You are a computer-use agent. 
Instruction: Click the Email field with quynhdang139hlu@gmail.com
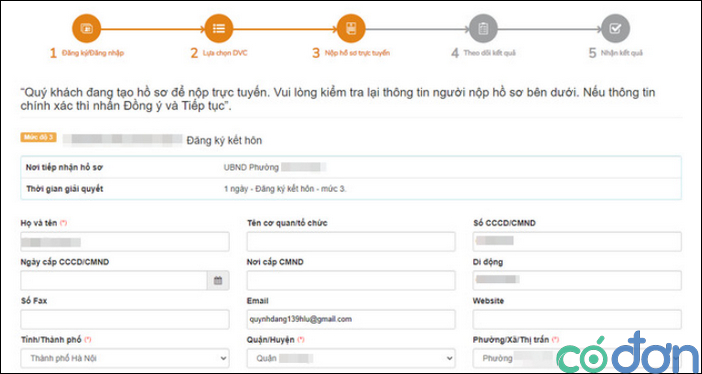(351, 319)
